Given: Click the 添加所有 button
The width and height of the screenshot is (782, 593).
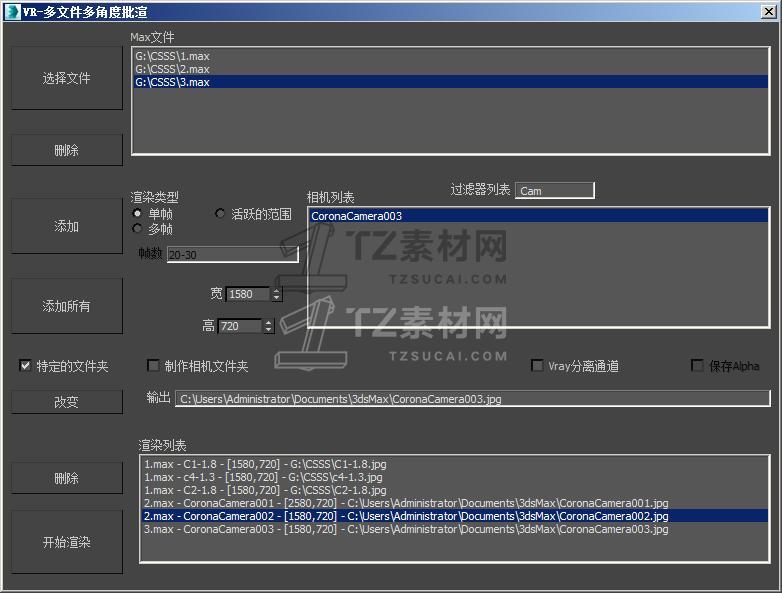Looking at the screenshot, I should pyautogui.click(x=67, y=306).
